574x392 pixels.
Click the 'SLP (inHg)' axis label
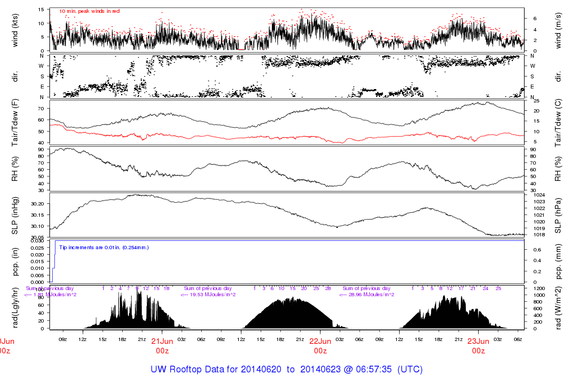[x=16, y=214]
